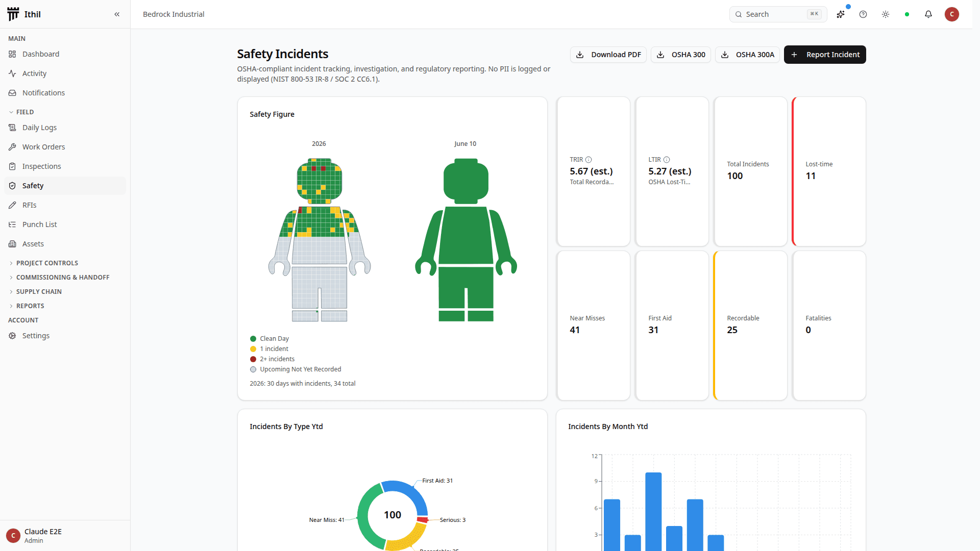Click the Assets building icon

click(x=12, y=244)
